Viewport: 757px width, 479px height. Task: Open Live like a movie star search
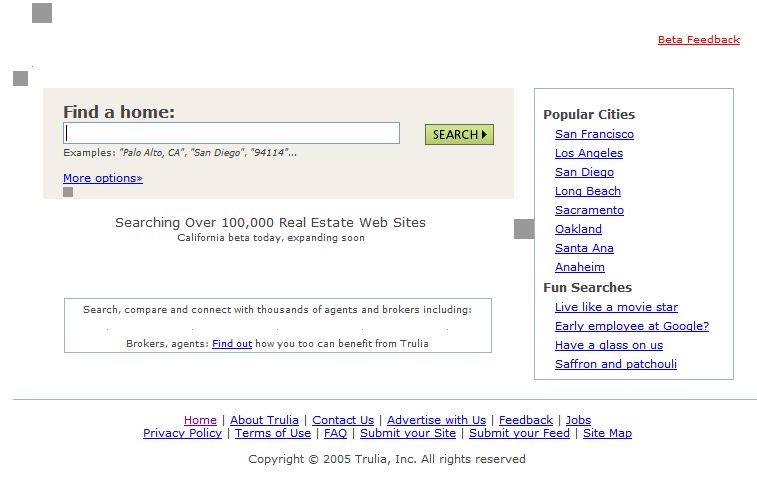pyautogui.click(x=617, y=307)
